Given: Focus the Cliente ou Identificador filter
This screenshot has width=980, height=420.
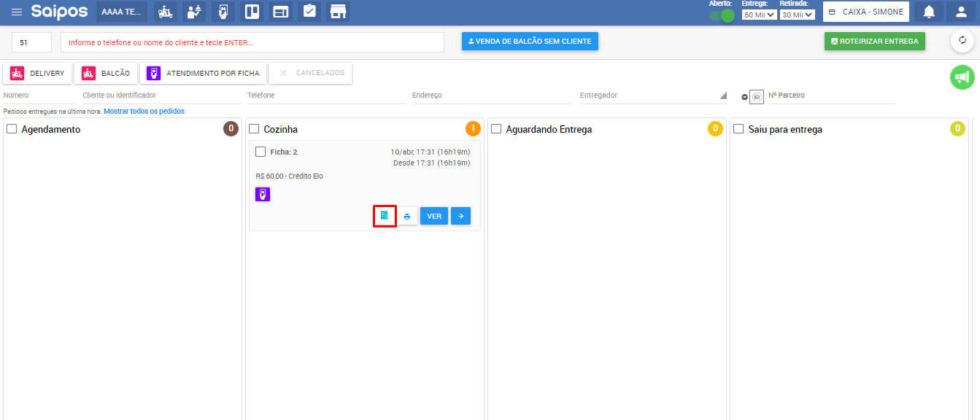Looking at the screenshot, I should (161, 96).
